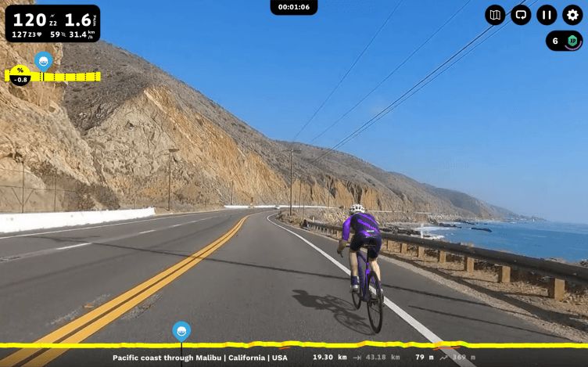
Task: Click the green XP hexagon icon
Action: 572,41
